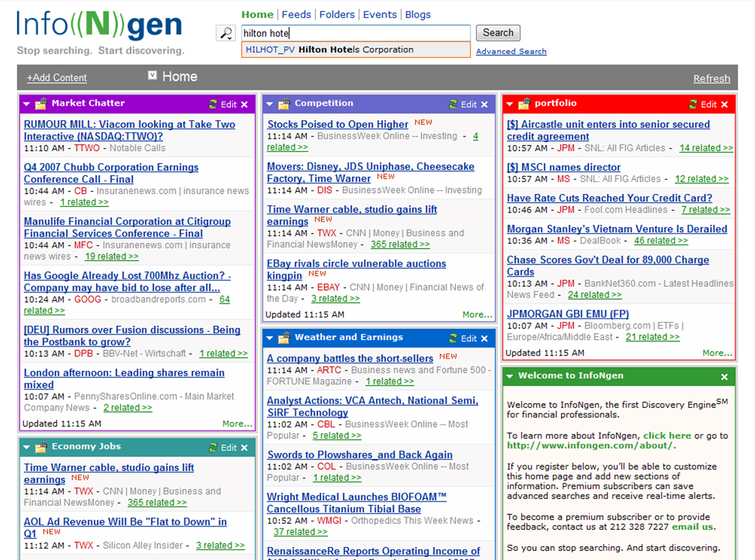This screenshot has height=560, width=755.
Task: Click the portfolio folder icon
Action: (x=524, y=104)
